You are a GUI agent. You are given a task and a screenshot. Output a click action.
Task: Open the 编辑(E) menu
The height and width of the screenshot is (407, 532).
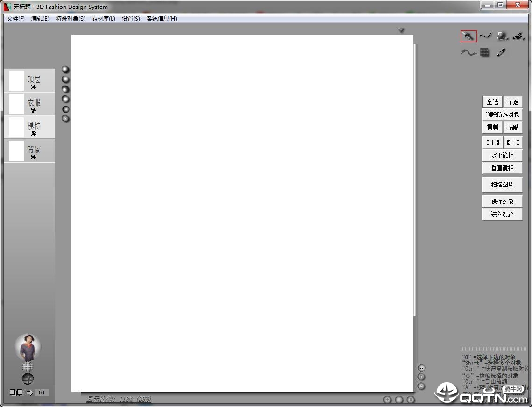(40, 19)
